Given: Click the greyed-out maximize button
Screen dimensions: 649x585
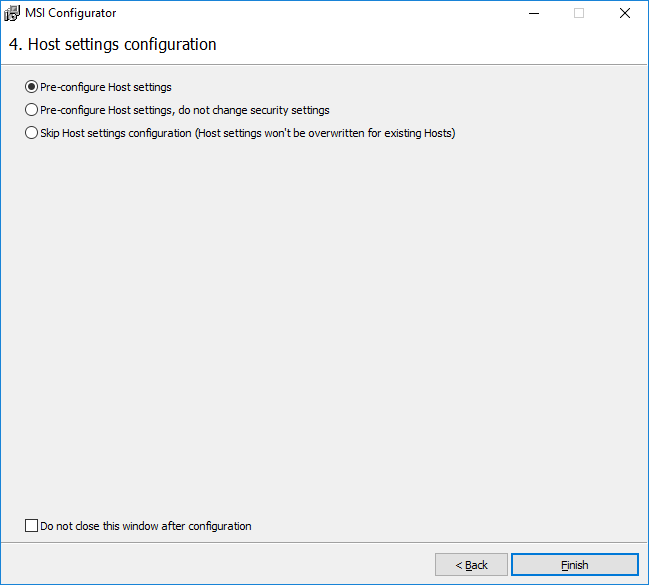Looking at the screenshot, I should [578, 13].
